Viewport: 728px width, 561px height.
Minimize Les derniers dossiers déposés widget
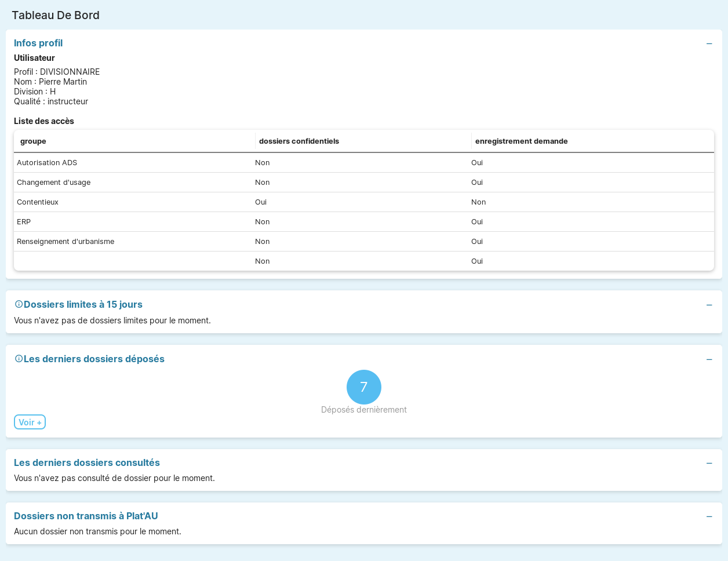click(x=709, y=360)
